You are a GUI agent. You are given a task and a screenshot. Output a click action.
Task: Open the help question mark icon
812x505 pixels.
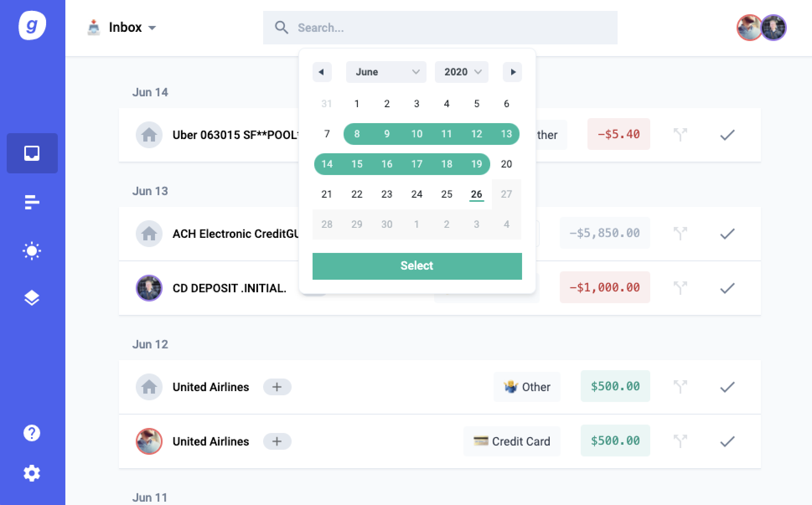click(x=32, y=433)
